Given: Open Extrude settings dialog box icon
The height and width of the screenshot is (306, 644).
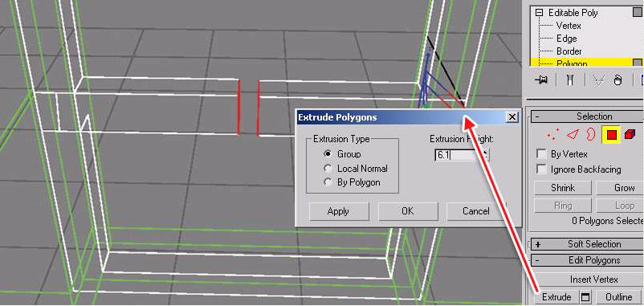Looking at the screenshot, I should pos(585,297).
